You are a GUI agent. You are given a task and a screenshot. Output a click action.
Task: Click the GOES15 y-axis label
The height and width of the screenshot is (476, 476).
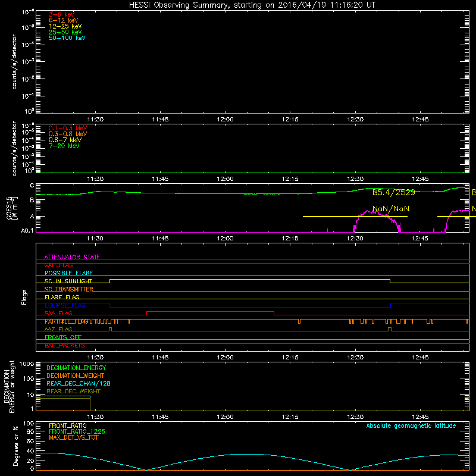pos(12,208)
